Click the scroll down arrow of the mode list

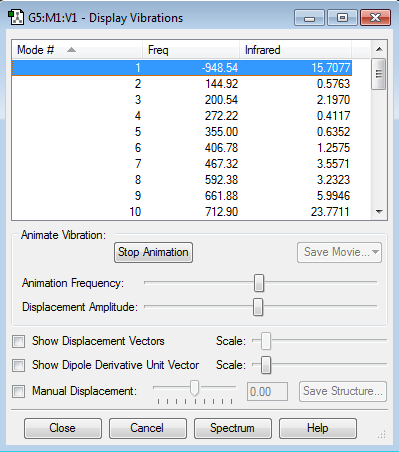(x=379, y=212)
